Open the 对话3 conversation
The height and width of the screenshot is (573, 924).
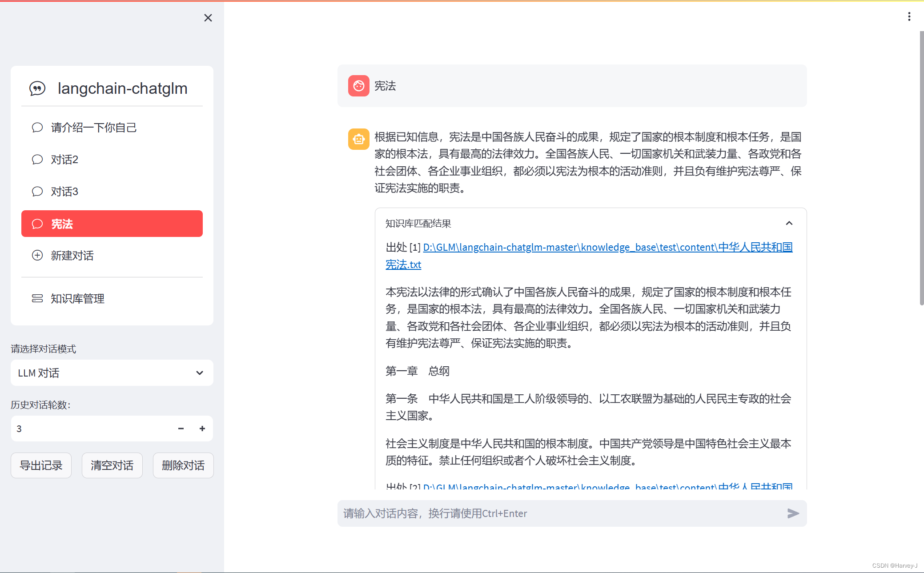(x=64, y=192)
